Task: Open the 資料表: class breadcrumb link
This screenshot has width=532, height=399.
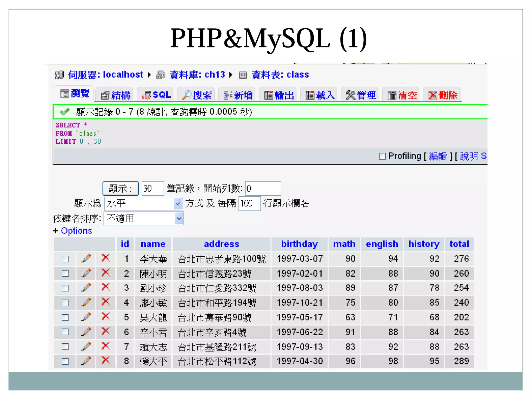Action: (280, 75)
